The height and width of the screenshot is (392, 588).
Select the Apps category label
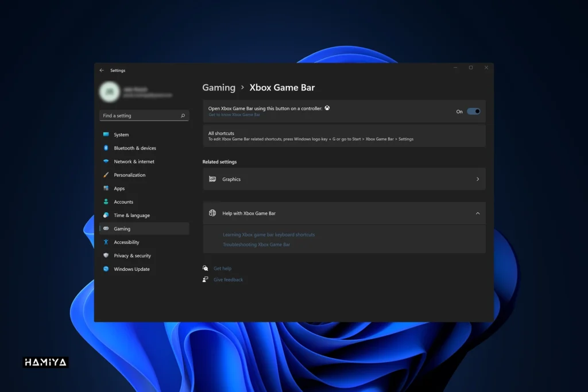coord(119,188)
